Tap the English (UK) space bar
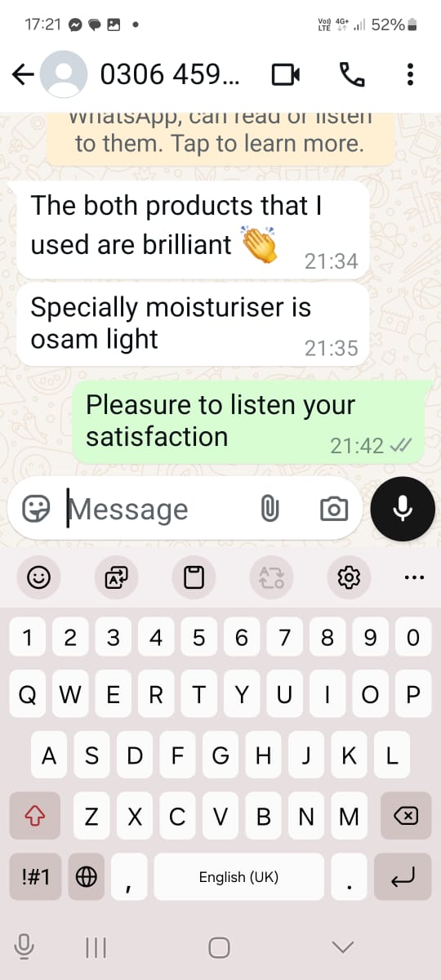Screen dimensions: 441x980 pyautogui.click(x=238, y=877)
